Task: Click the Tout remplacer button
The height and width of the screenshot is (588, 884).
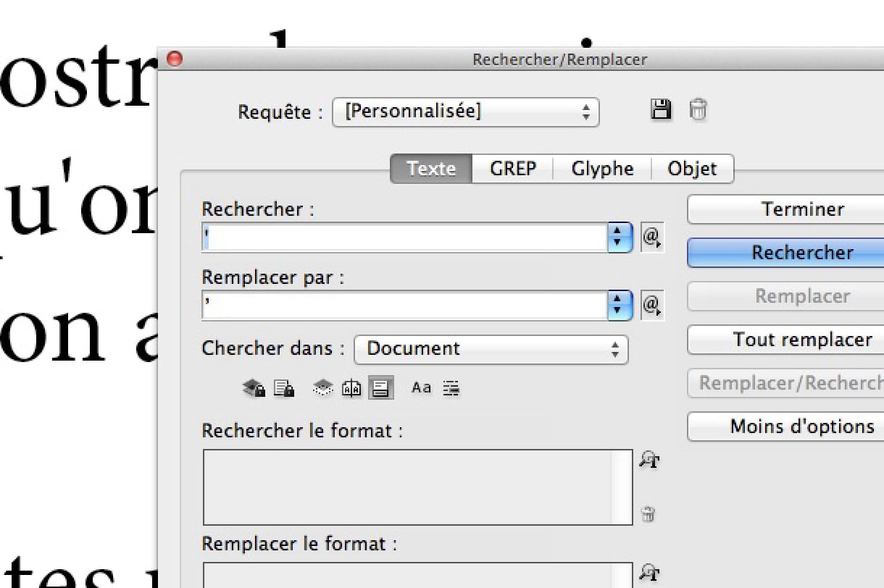Action: click(x=786, y=340)
